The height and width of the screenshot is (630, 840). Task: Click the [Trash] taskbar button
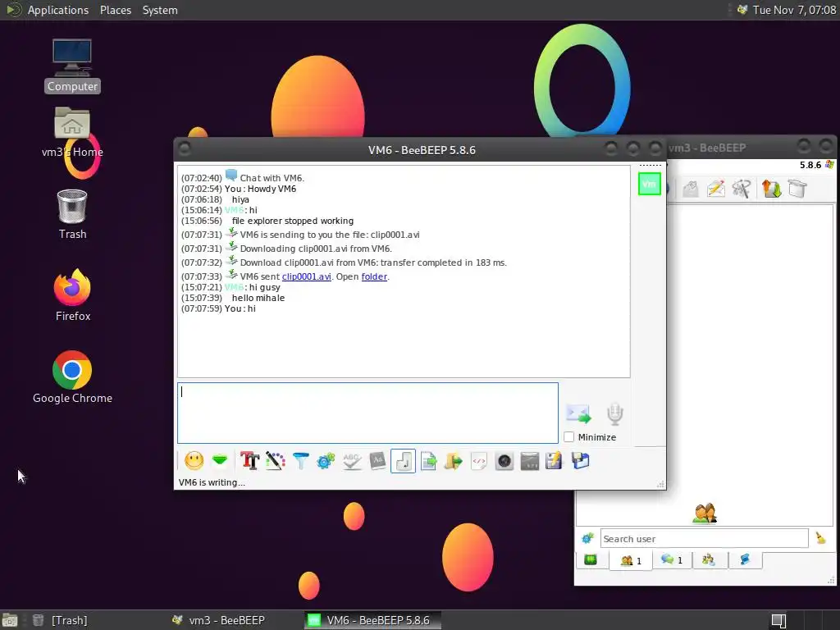[60, 620]
